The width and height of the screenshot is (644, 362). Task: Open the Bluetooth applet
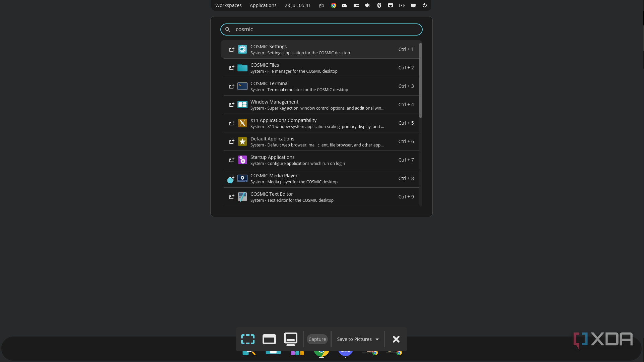click(x=379, y=5)
